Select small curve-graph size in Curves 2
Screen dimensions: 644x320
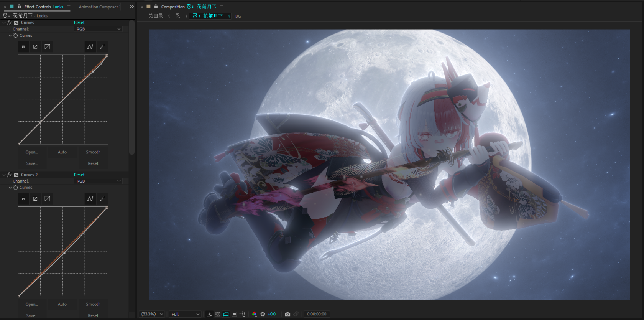point(23,199)
